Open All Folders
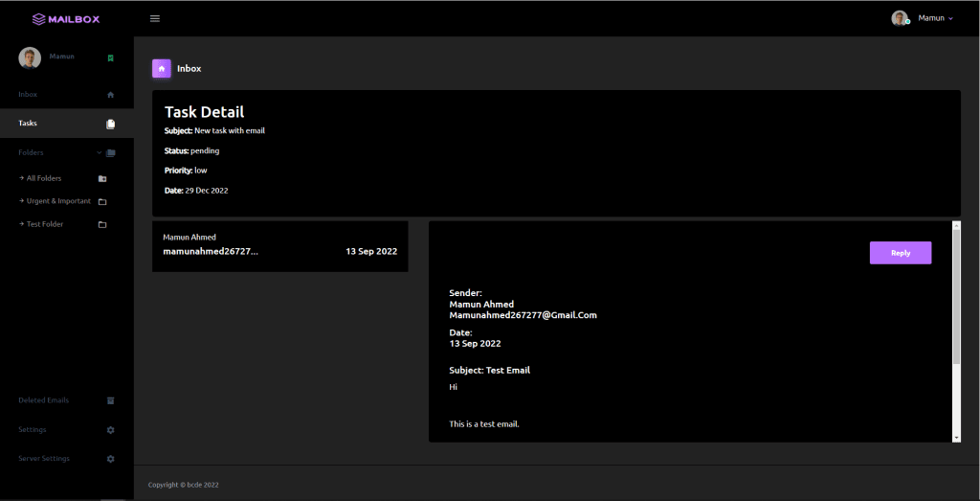Image resolution: width=980 pixels, height=501 pixels. [x=44, y=178]
